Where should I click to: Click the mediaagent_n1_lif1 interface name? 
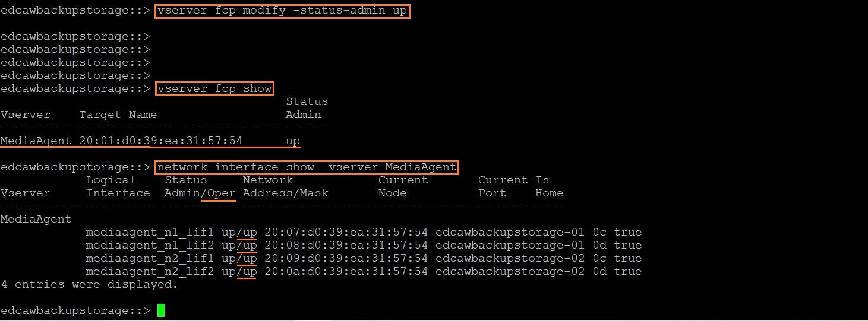pyautogui.click(x=150, y=233)
